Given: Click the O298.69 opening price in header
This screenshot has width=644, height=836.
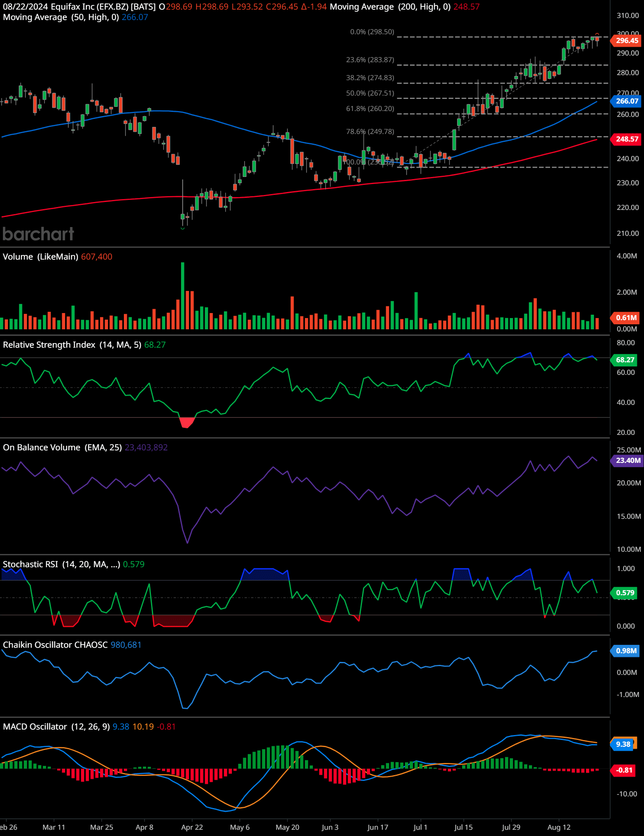Looking at the screenshot, I should [x=176, y=7].
